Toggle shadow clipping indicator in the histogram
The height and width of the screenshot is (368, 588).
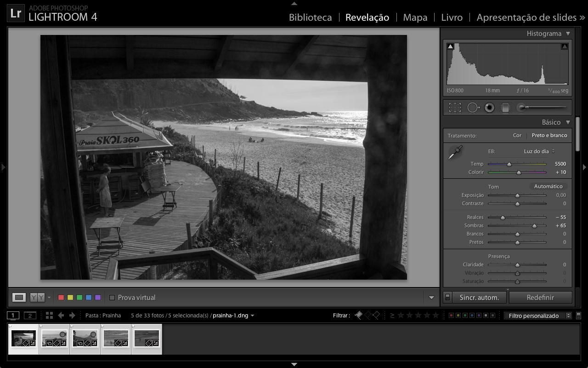[x=451, y=46]
